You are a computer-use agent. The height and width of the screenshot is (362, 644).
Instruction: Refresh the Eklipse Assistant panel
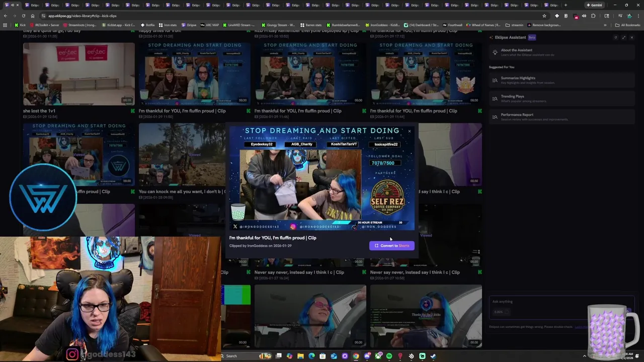(615, 37)
